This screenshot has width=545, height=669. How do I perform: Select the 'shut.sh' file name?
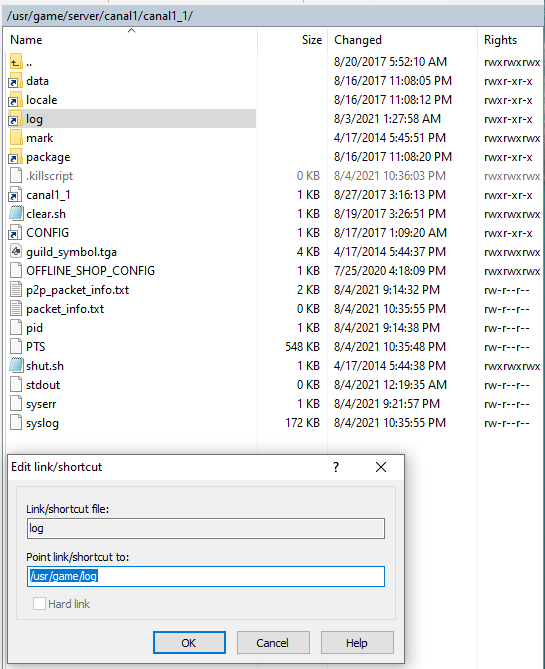point(45,366)
